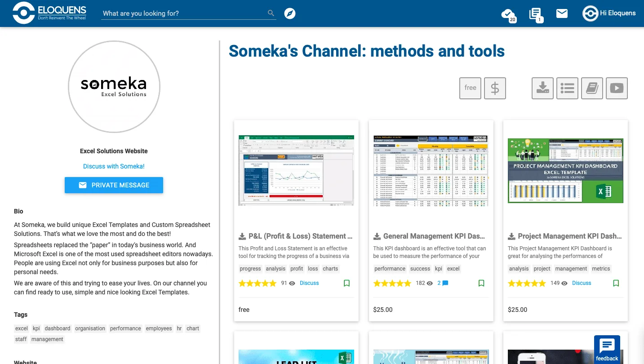Bookmark the General Management KPI card

(x=481, y=283)
